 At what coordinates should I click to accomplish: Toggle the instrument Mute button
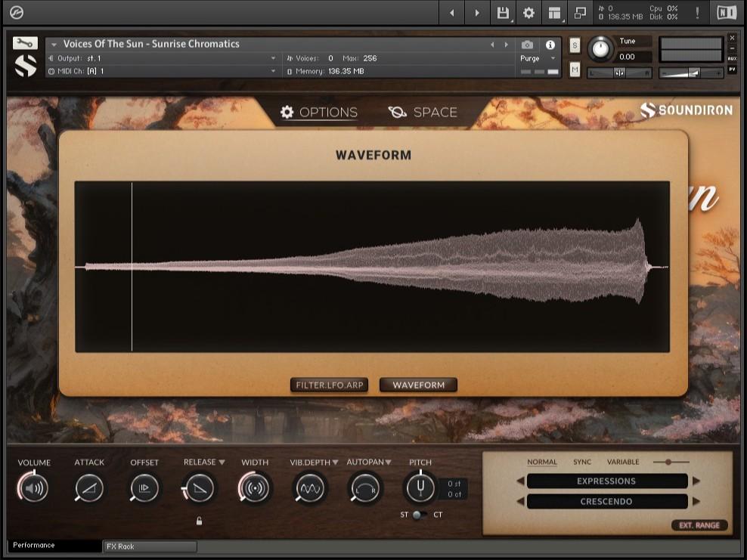(575, 70)
